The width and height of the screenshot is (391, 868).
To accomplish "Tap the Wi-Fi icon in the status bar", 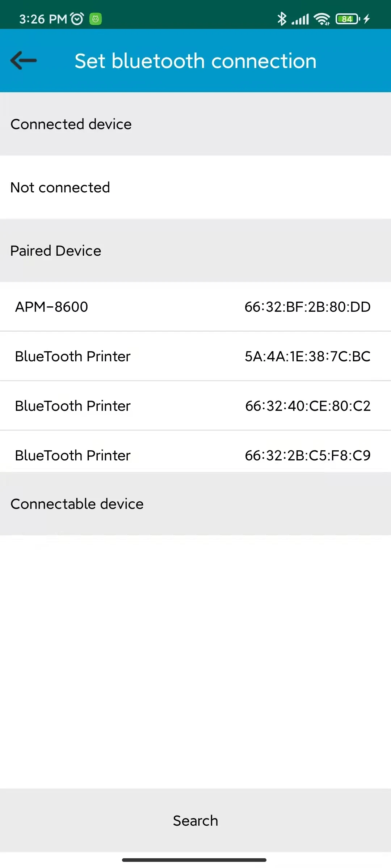I will click(x=321, y=18).
